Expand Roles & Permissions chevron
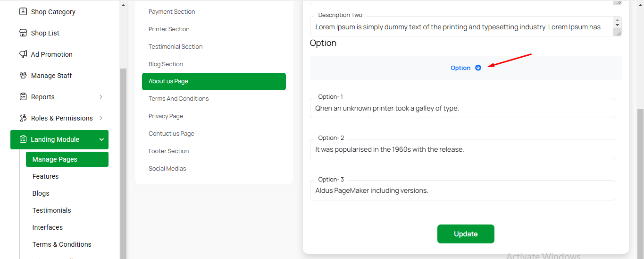The image size is (644, 259). 101,118
